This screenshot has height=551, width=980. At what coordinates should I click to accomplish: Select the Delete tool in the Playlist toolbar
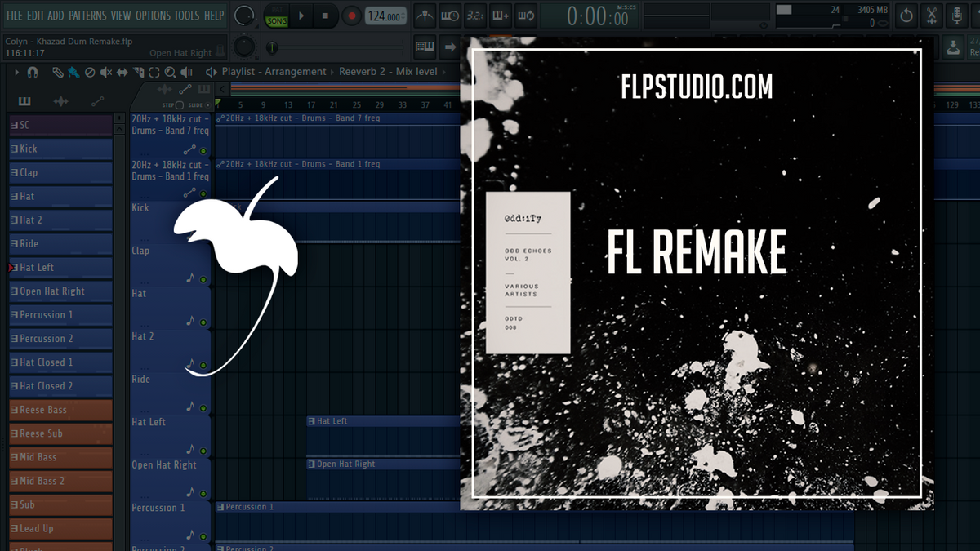coord(88,72)
